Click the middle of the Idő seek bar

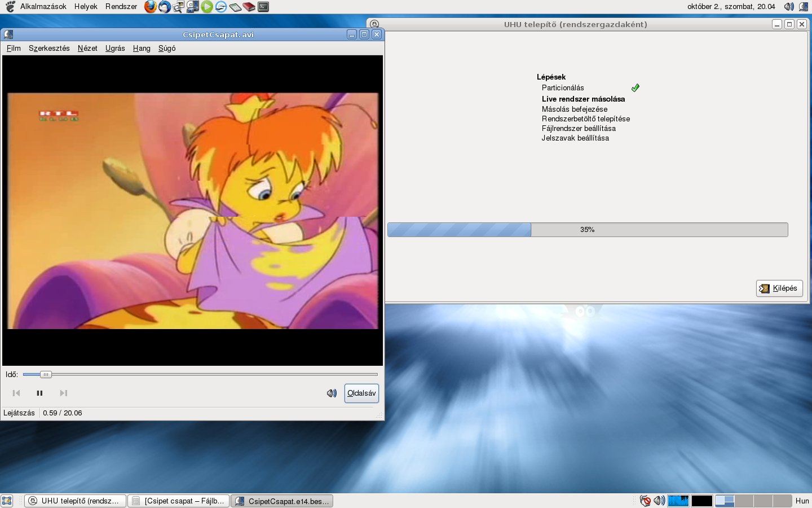(x=200, y=374)
